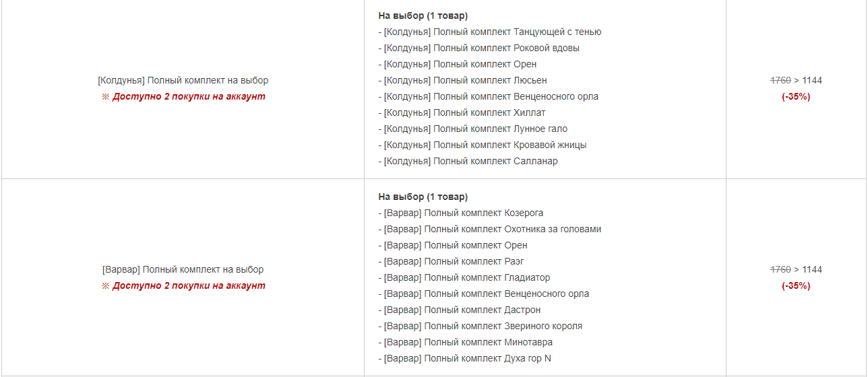This screenshot has width=868, height=377.
Task: Select Колдунья Полный комплект Танцующей с тенью
Action: pos(490,32)
